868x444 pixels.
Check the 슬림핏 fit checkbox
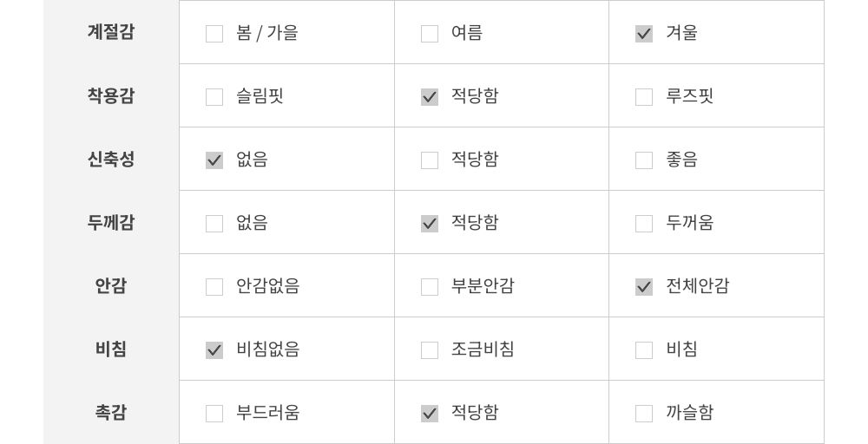point(214,97)
